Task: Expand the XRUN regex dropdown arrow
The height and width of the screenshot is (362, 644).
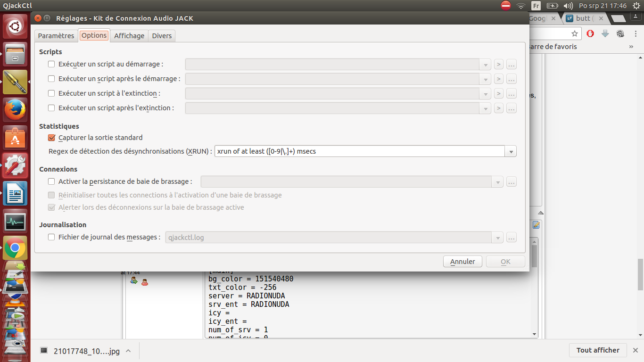Action: 511,152
